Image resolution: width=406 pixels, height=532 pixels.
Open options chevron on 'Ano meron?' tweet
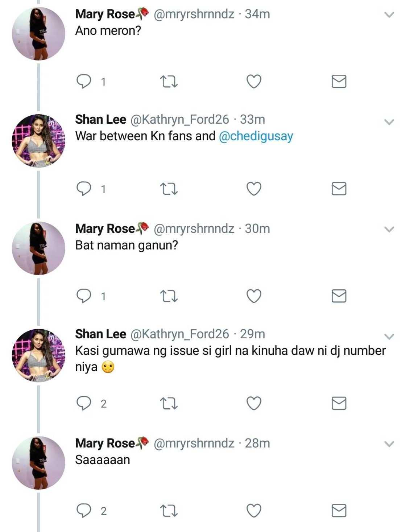click(x=389, y=15)
